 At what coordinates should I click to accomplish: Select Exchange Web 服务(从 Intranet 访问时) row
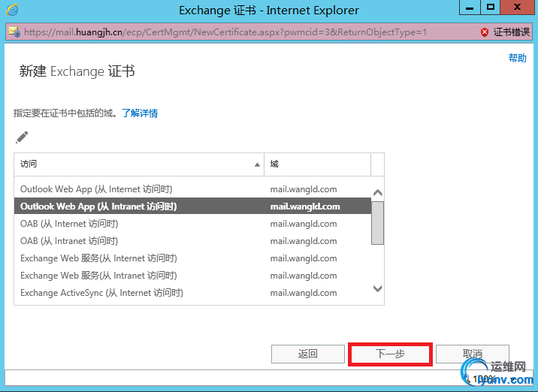[192, 276]
